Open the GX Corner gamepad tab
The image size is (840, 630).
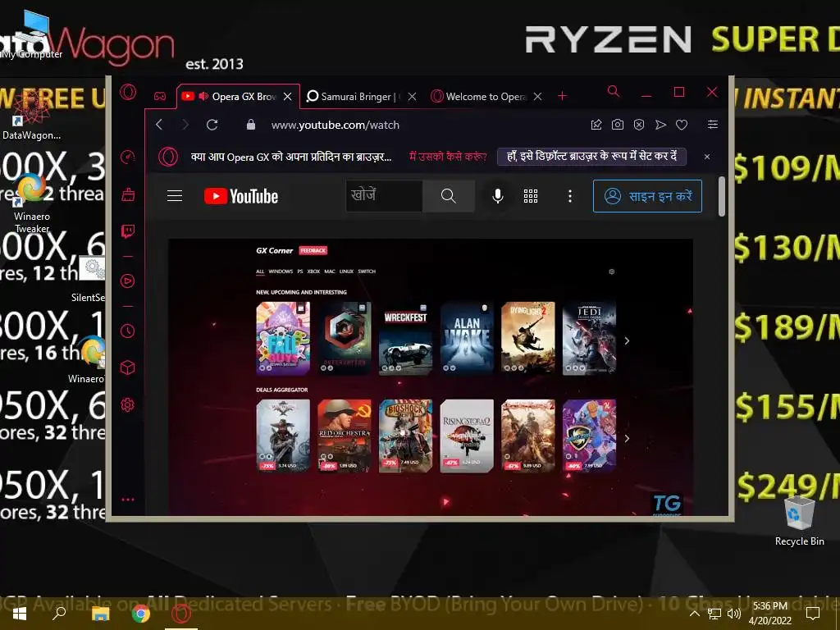(x=160, y=97)
